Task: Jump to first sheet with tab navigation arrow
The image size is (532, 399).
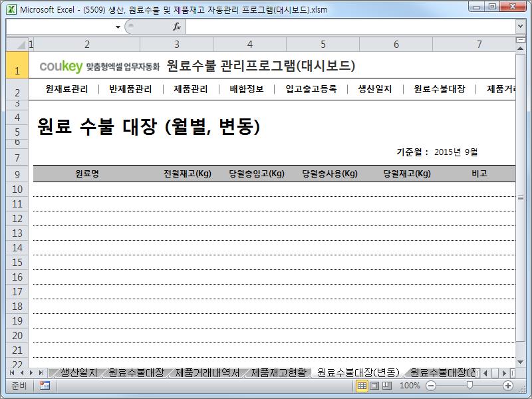Action: point(12,373)
